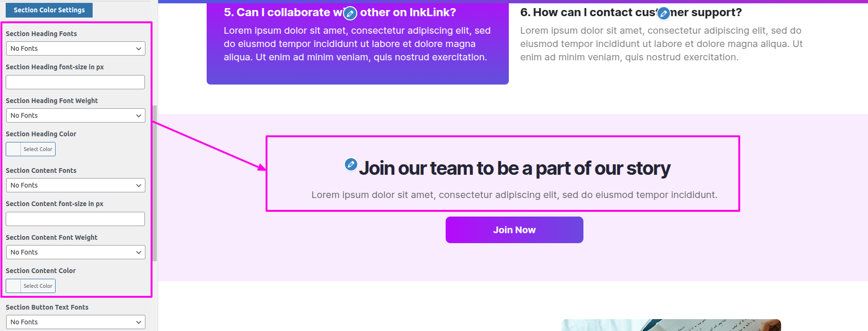Image resolution: width=868 pixels, height=331 pixels.
Task: Select the Section Color Settings tab
Action: [49, 10]
